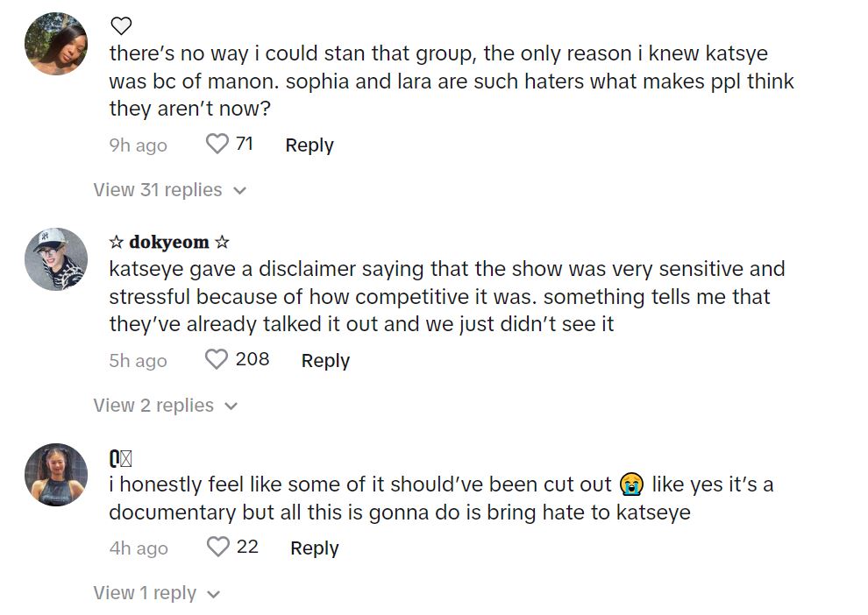Reply to dokyeom's comment
The height and width of the screenshot is (615, 868).
tap(325, 361)
